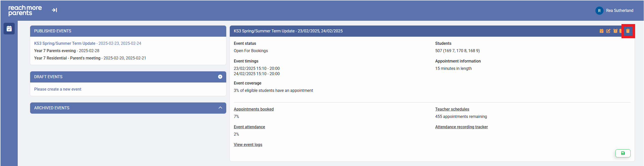Open the Attendance recording tracker link
Viewport: 644px width, 166px height.
[x=461, y=127]
